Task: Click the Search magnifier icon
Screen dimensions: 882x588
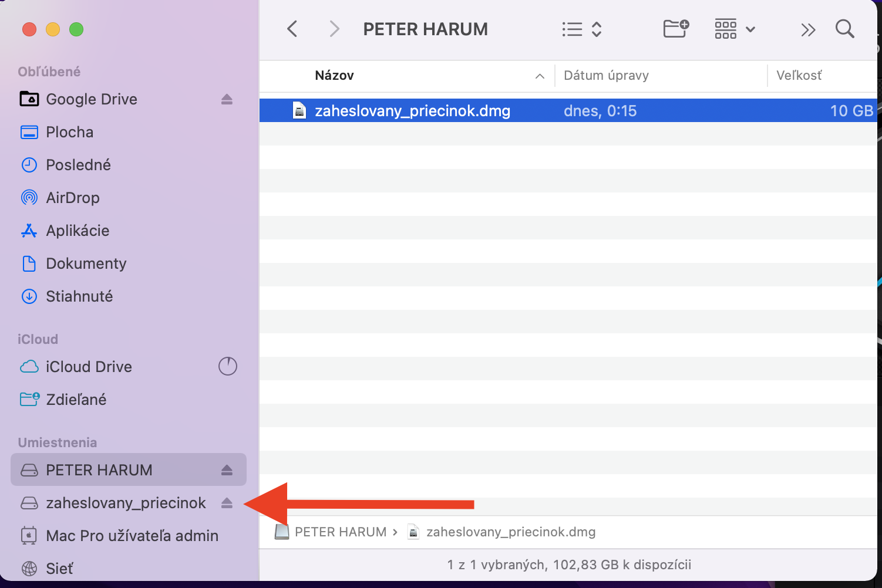Action: pyautogui.click(x=844, y=29)
